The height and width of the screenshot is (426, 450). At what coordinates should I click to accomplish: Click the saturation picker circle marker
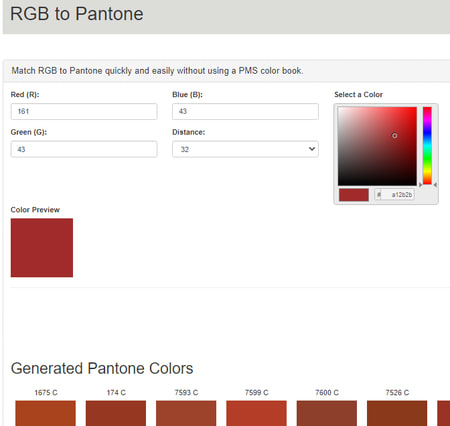[x=394, y=136]
